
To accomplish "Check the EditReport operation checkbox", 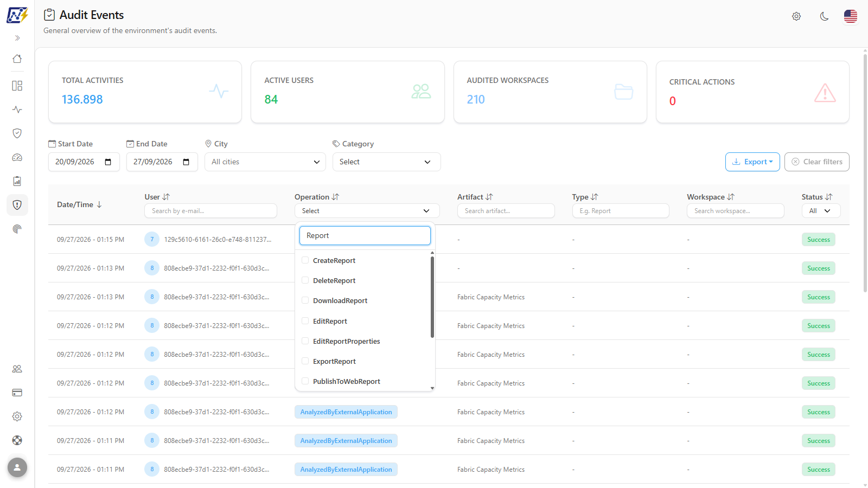I will (305, 321).
